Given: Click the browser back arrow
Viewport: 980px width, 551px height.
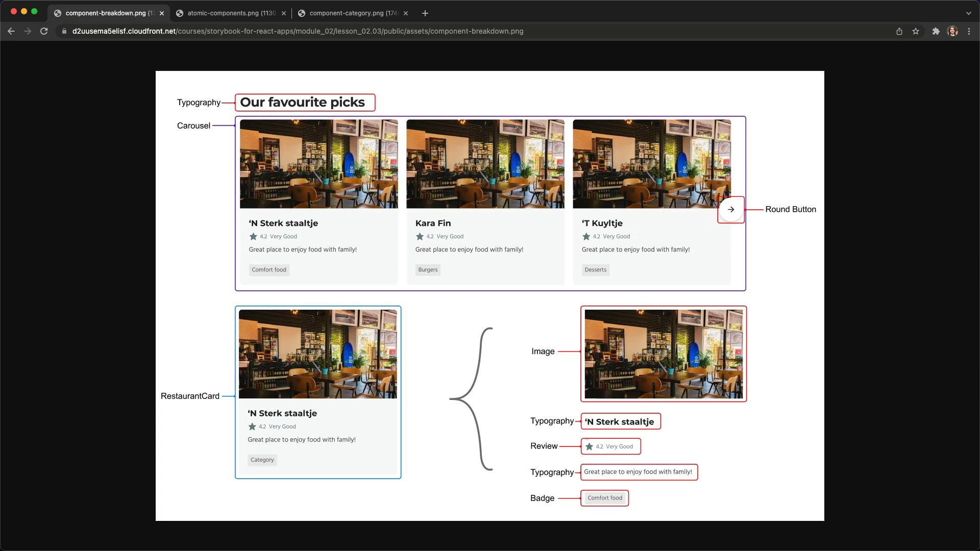Looking at the screenshot, I should point(11,31).
